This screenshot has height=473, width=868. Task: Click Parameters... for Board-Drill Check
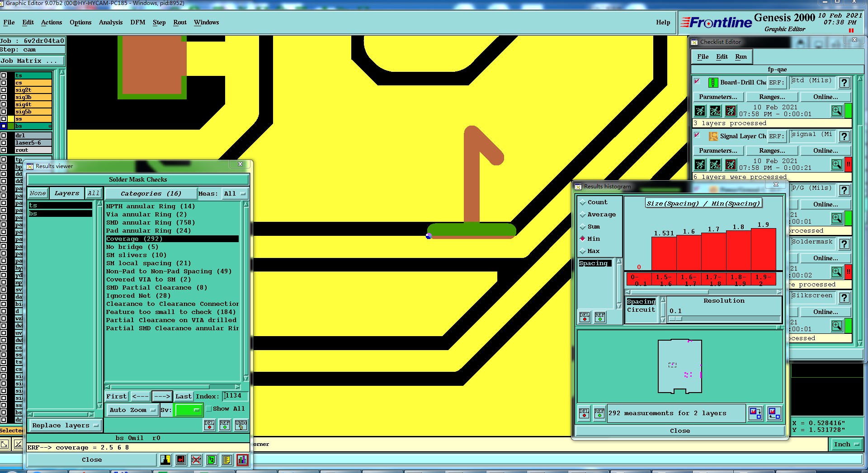(x=718, y=97)
